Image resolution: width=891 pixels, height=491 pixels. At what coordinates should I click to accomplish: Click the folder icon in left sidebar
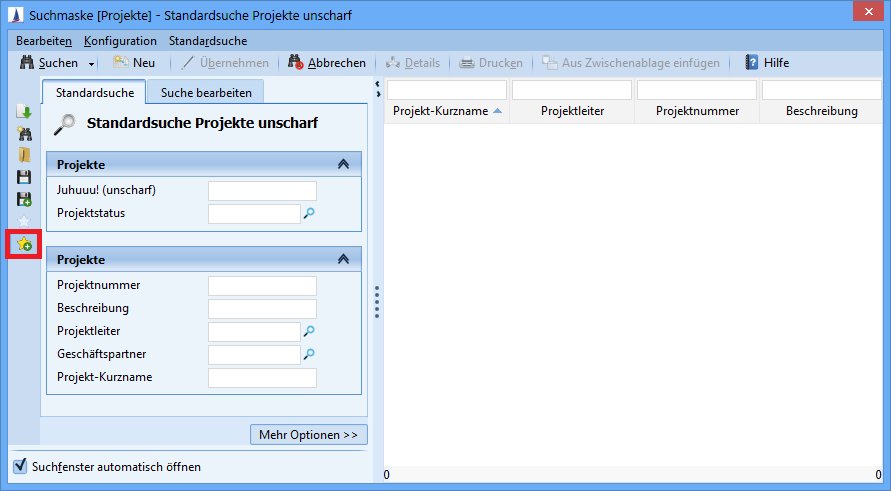pos(24,155)
